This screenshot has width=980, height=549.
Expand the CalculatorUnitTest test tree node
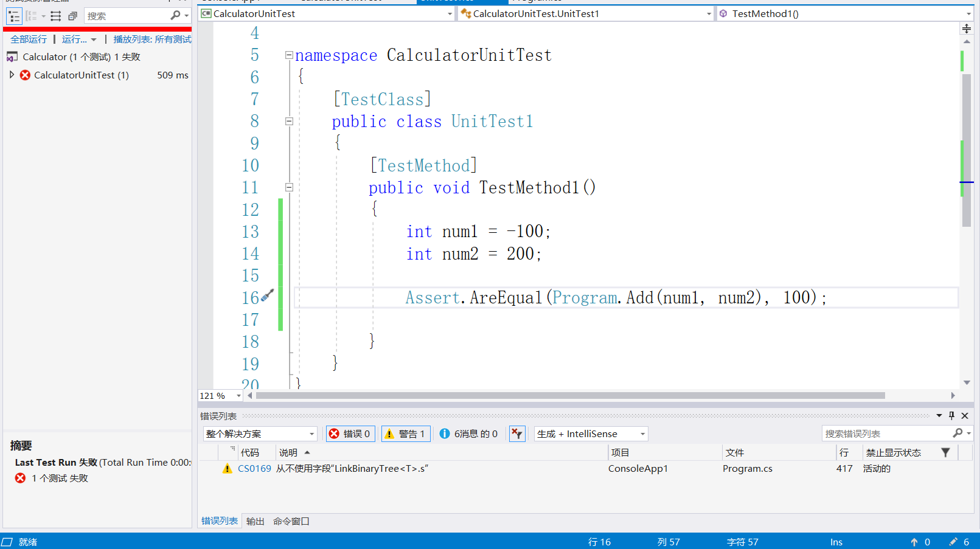(x=12, y=75)
